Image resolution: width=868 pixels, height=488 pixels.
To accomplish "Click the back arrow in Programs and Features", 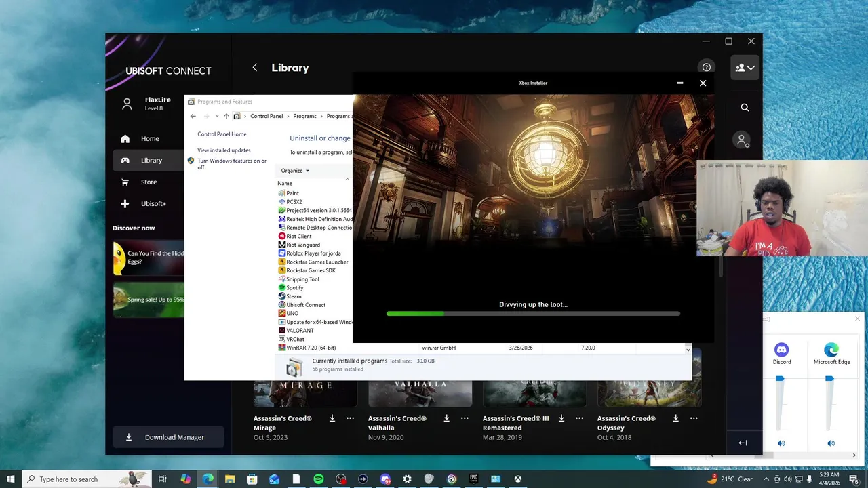I will point(193,117).
